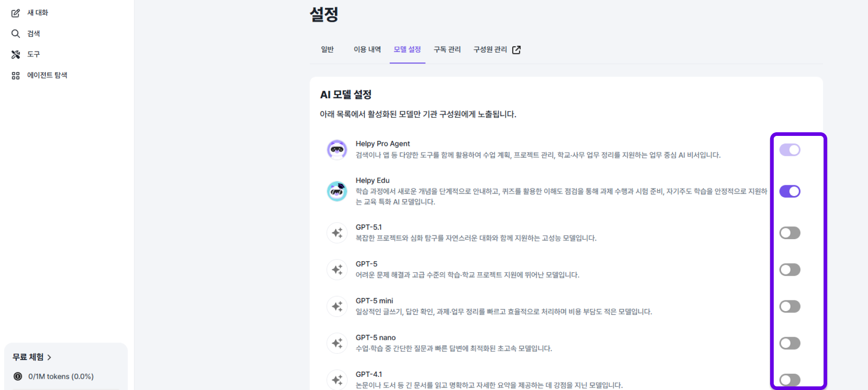Click the external link icon beside 구성원 관리
Image resolution: width=868 pixels, height=390 pixels.
pyautogui.click(x=516, y=50)
